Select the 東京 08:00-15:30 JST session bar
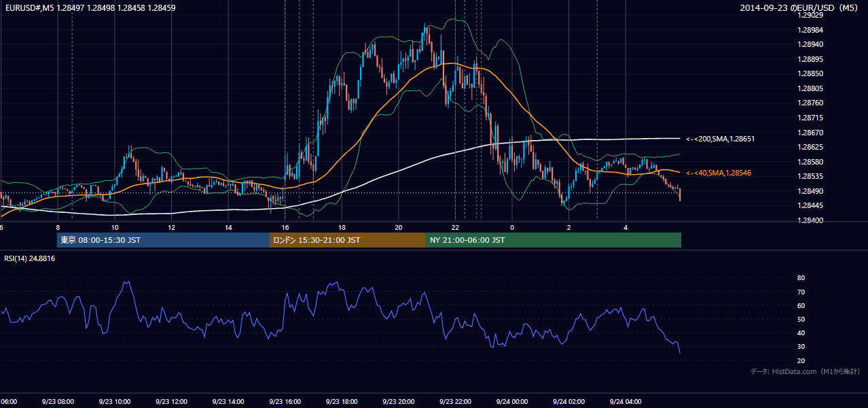 [163, 240]
